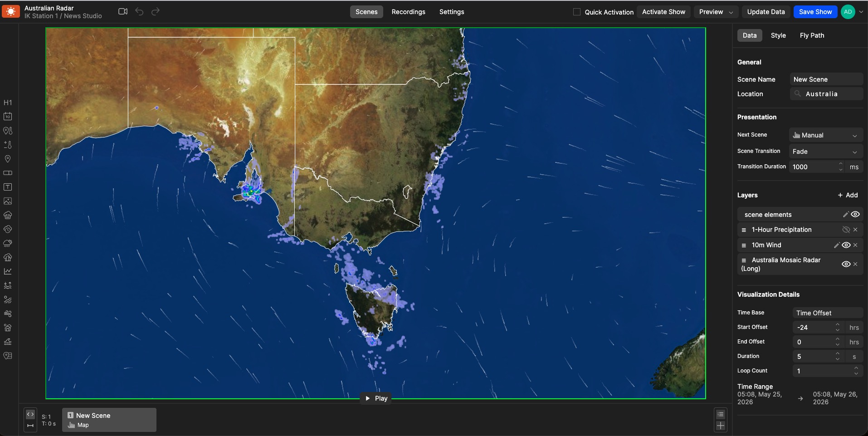Screen dimensions: 868x436
Task: Click the split bar shape icon
Action: click(8, 173)
